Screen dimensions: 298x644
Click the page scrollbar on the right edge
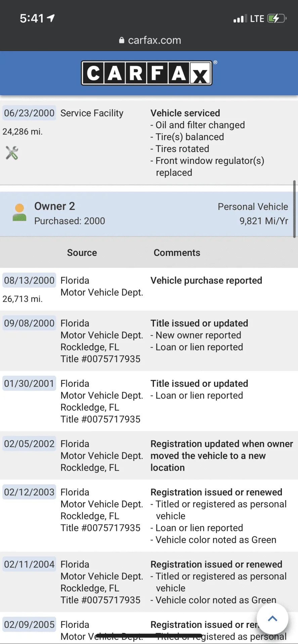pos(294,209)
